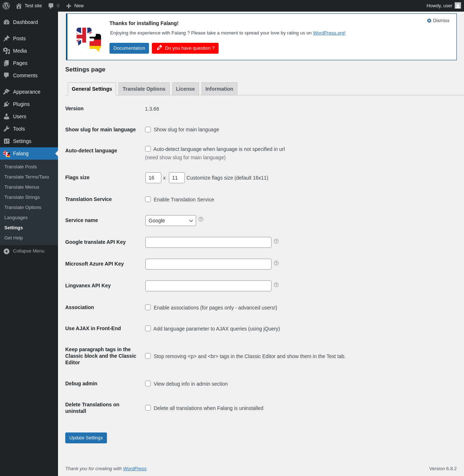464x476 pixels.
Task: Click the Collapse Menu arrow icon
Action: pos(7,251)
